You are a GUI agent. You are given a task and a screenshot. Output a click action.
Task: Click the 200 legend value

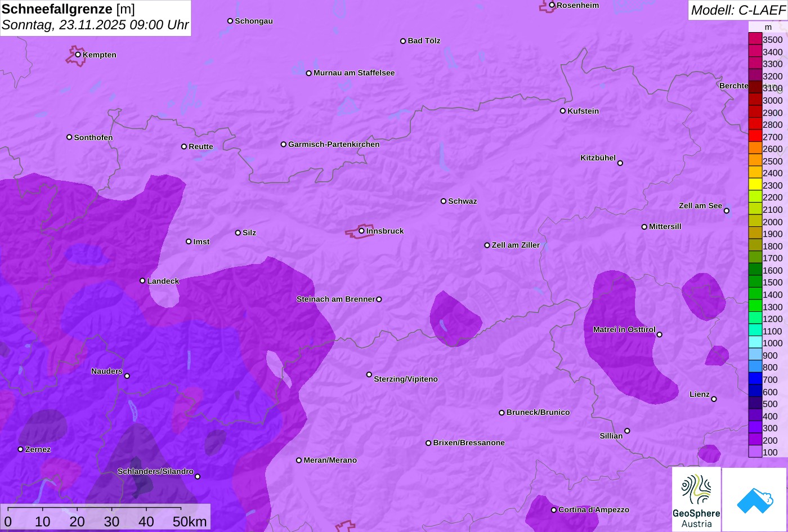pyautogui.click(x=771, y=440)
